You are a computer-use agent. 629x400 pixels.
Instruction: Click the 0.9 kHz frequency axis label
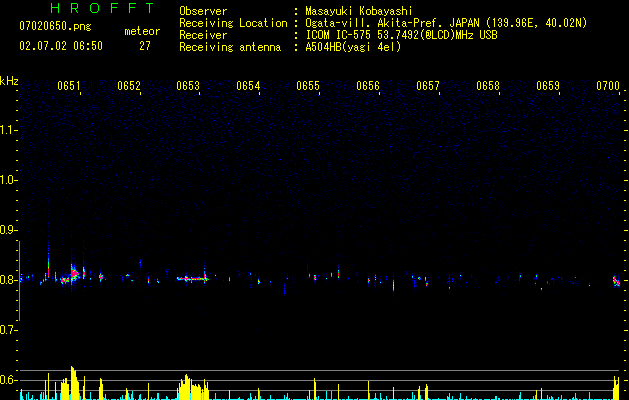click(x=8, y=230)
